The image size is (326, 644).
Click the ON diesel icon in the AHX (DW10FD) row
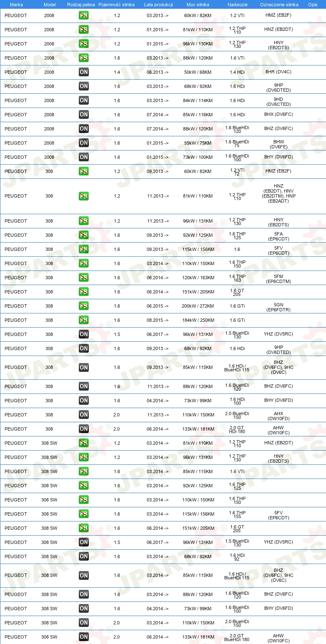(84, 415)
